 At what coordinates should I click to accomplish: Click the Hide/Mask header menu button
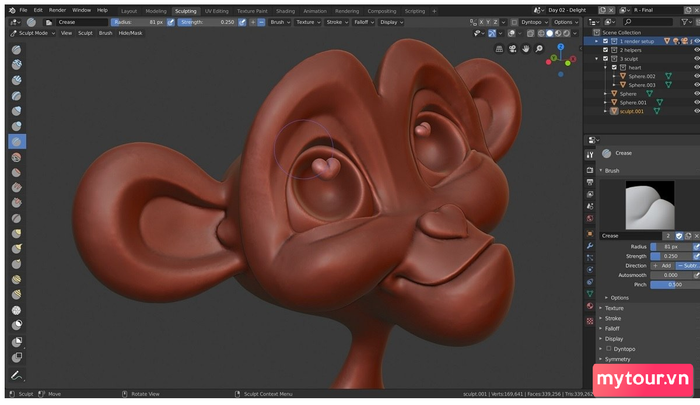[x=130, y=33]
